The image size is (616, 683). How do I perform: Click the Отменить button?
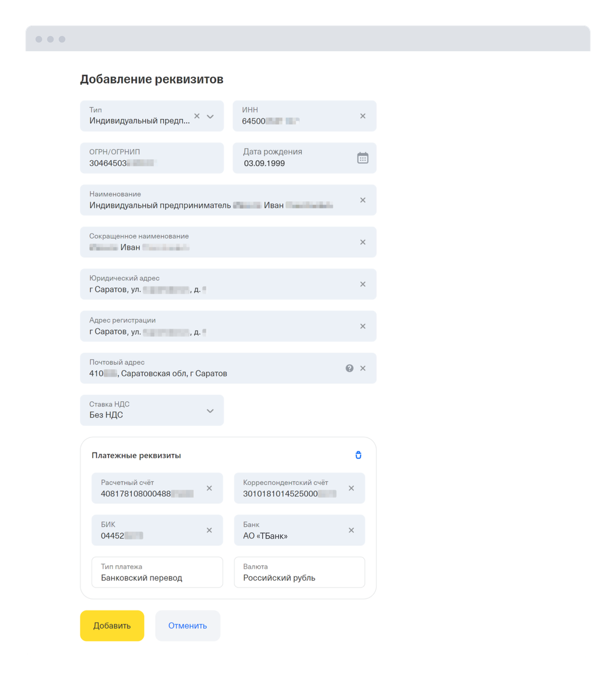(187, 626)
